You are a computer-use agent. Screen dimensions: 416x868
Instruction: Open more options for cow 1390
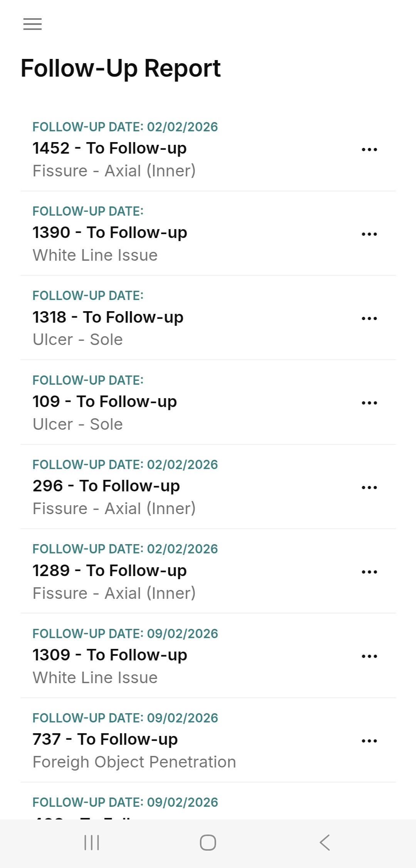click(x=369, y=234)
